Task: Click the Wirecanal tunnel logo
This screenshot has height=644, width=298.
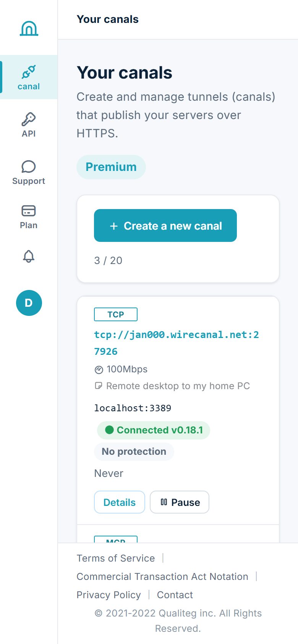Action: coord(29,28)
